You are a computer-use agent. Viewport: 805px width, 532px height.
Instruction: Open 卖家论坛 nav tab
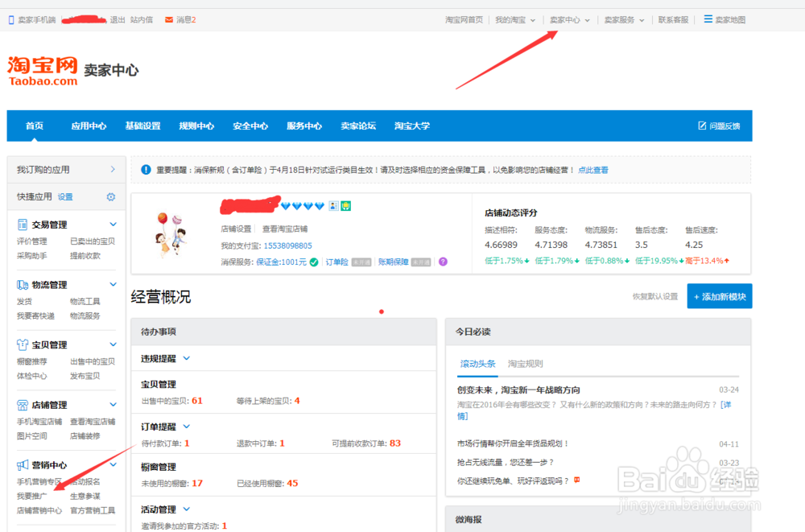(358, 126)
